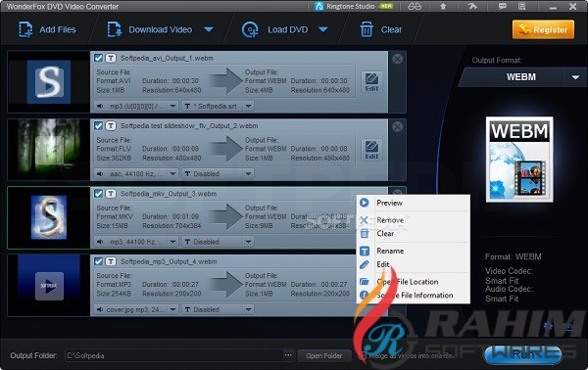588x370 pixels.
Task: Remove Softpedia test slideshow item with X
Action: click(398, 126)
